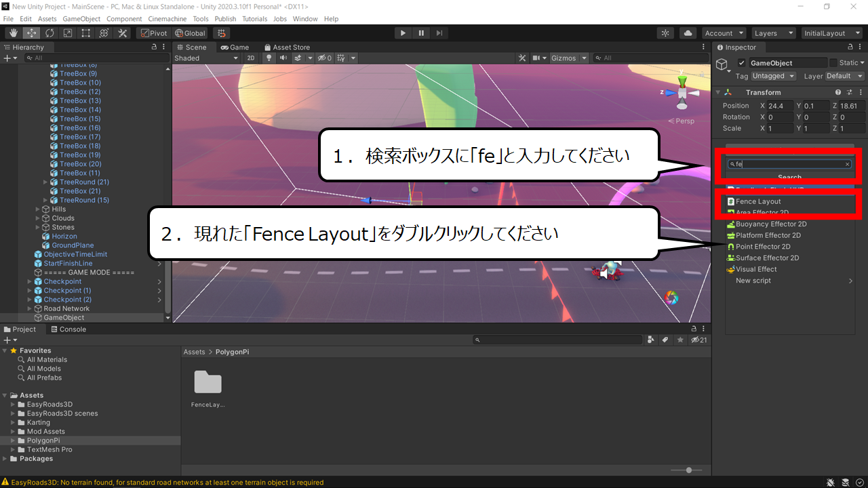Screen dimensions: 868x488
Task: Open GameObject menu
Action: (82, 19)
